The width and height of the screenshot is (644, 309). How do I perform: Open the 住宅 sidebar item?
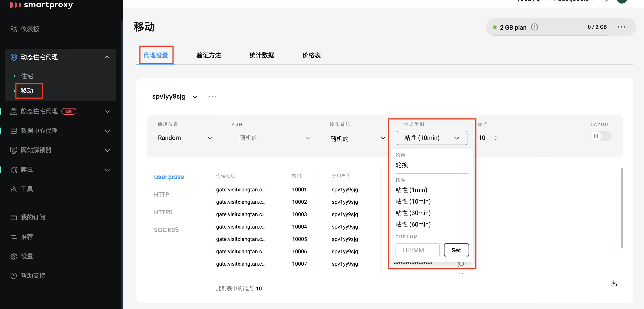coord(27,76)
